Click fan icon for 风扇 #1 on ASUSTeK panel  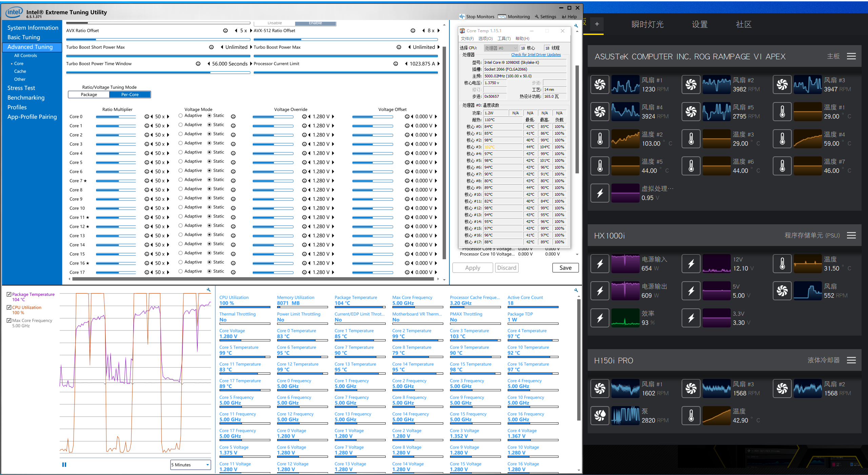click(600, 84)
